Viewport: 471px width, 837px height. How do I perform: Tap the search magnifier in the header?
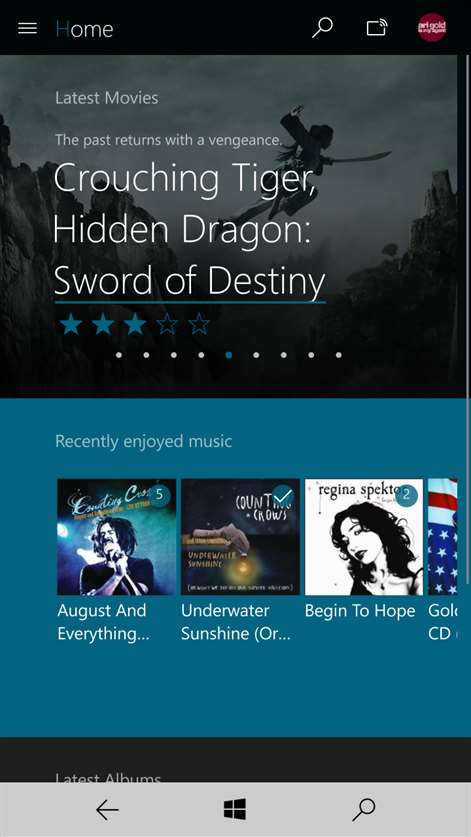322,28
